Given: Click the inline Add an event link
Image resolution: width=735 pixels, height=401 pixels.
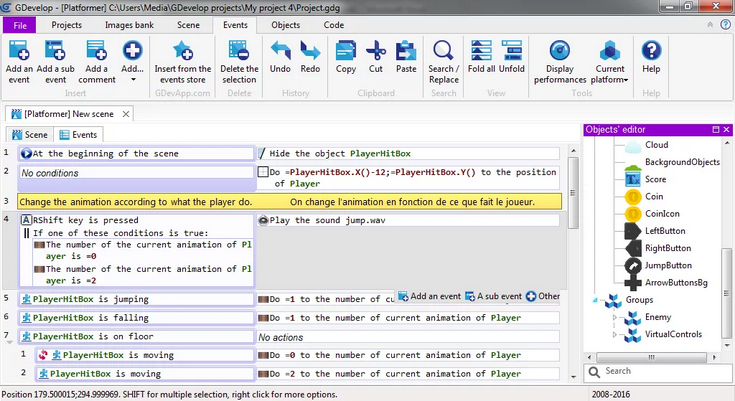Looking at the screenshot, I should 429,296.
